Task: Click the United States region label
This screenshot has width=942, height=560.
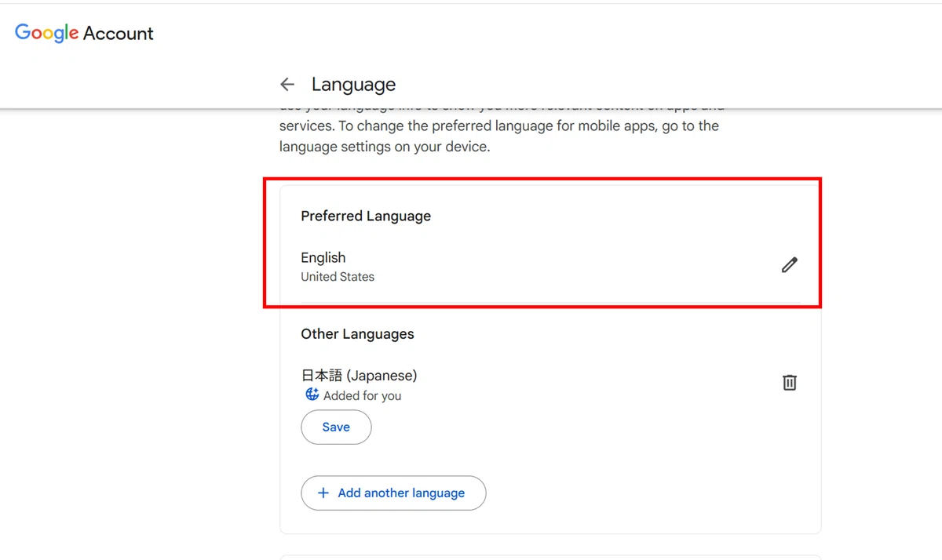Action: (338, 277)
